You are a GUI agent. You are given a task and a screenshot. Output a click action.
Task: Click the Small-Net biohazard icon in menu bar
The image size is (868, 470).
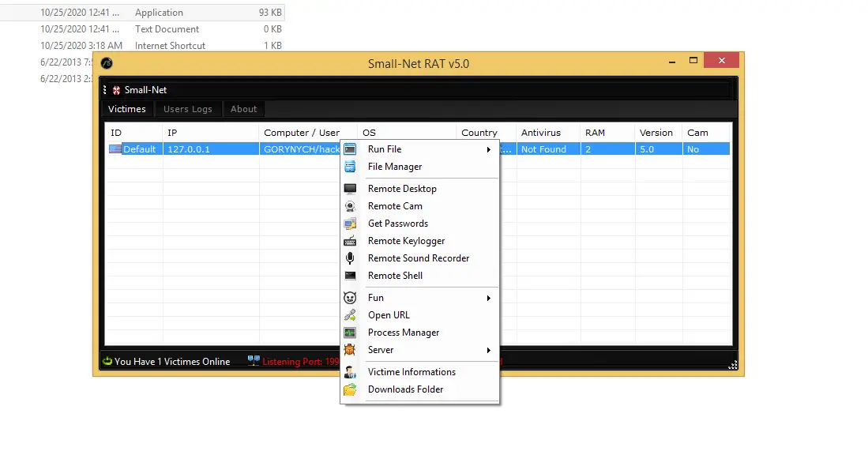(115, 89)
